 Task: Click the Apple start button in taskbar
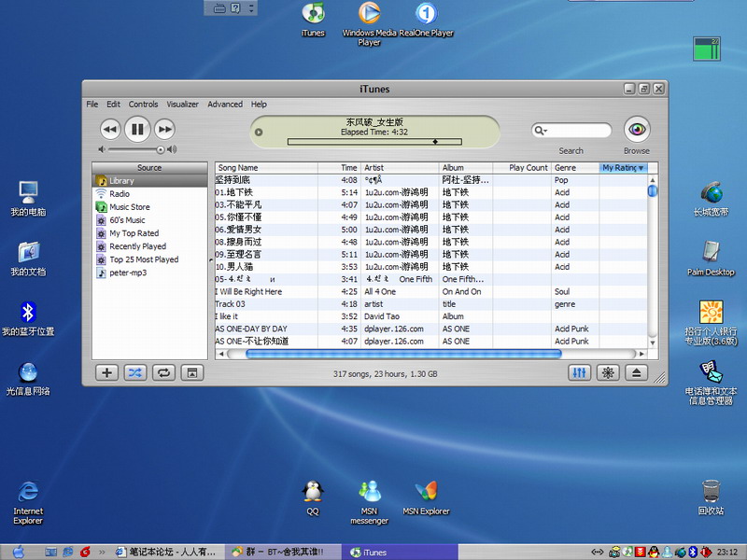pyautogui.click(x=19, y=552)
